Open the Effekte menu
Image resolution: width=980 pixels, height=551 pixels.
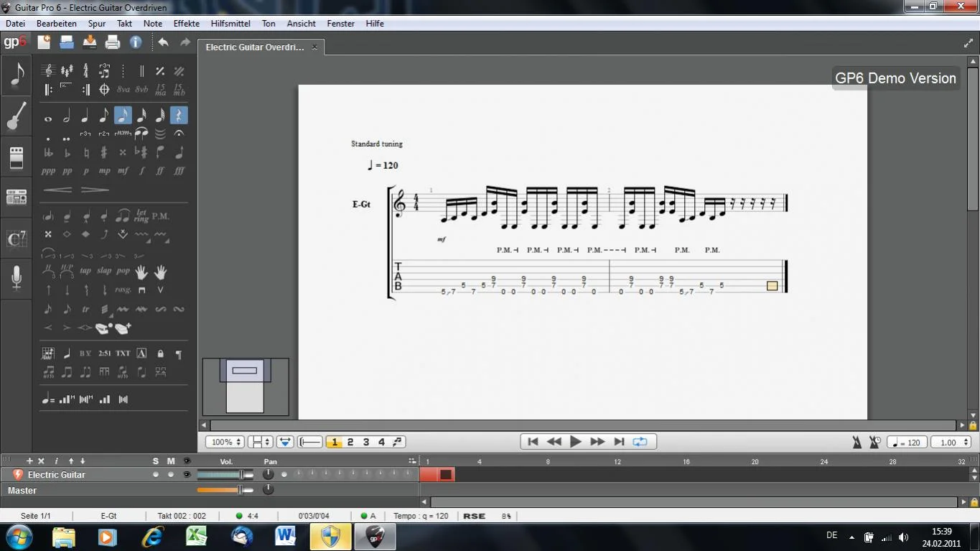click(x=187, y=24)
